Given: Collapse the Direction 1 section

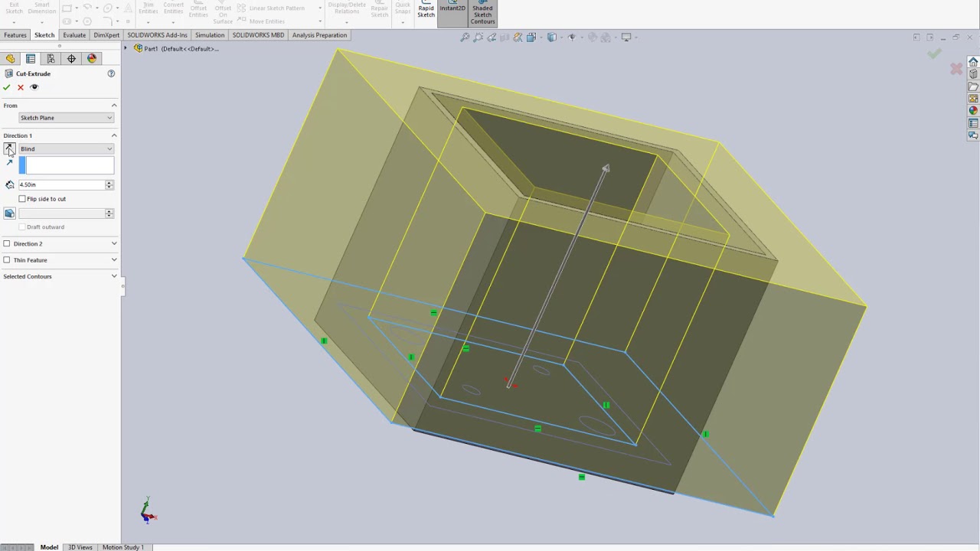Looking at the screenshot, I should pyautogui.click(x=114, y=135).
